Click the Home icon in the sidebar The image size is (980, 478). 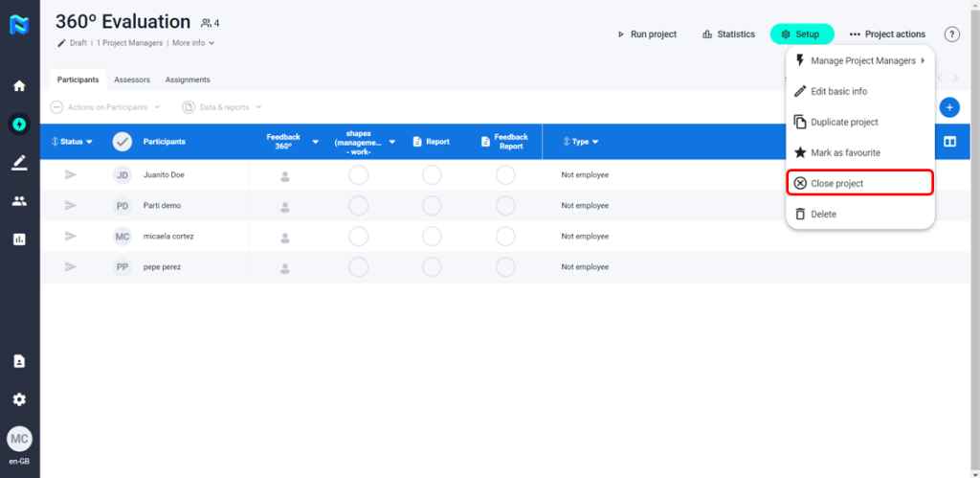click(x=19, y=85)
